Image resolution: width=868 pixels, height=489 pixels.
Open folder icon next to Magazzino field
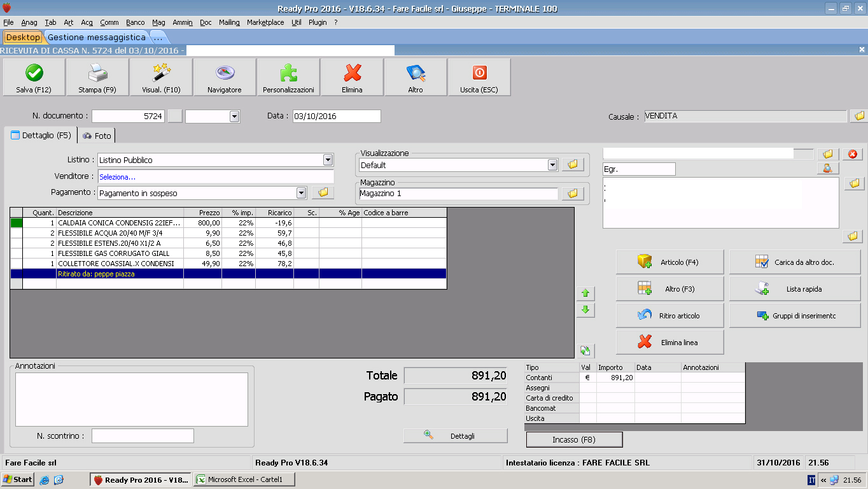click(x=572, y=194)
